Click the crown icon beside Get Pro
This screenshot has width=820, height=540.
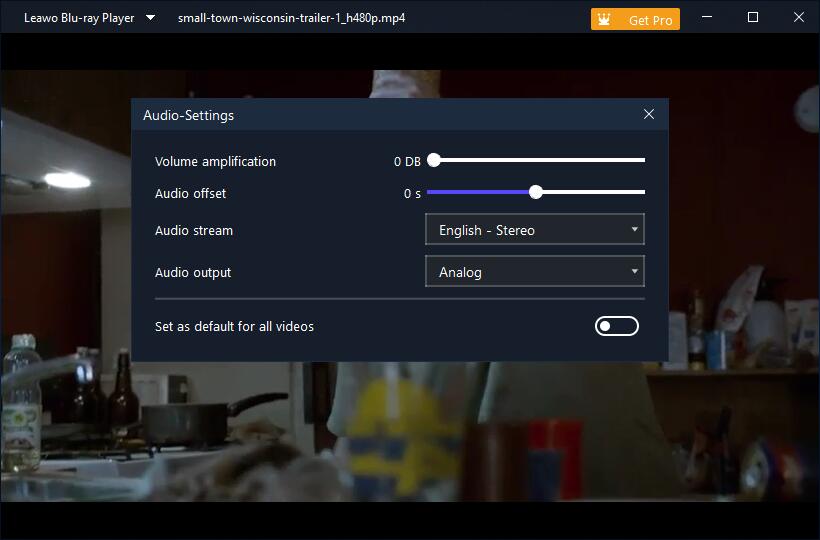point(603,19)
